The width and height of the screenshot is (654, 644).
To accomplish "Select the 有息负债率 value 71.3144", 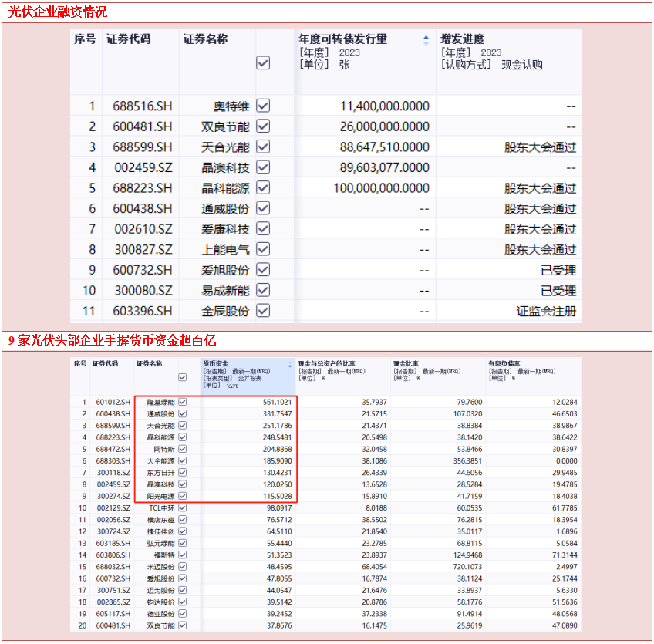I will click(565, 555).
